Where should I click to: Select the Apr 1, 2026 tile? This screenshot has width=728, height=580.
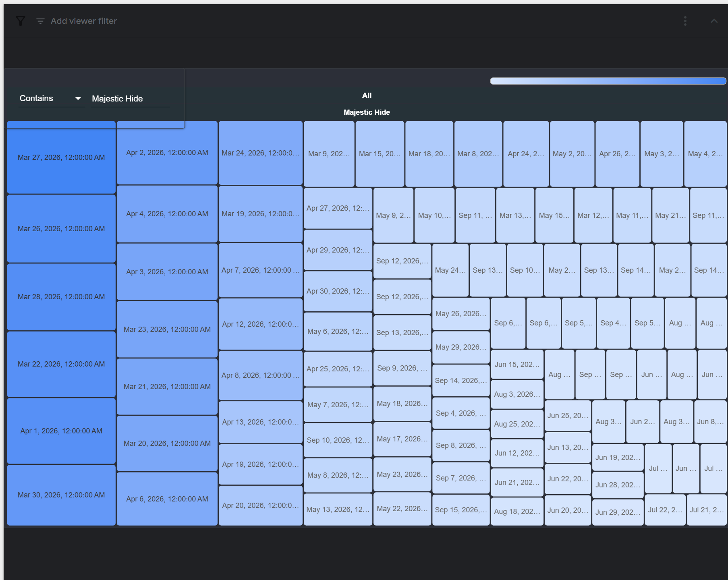coord(61,431)
